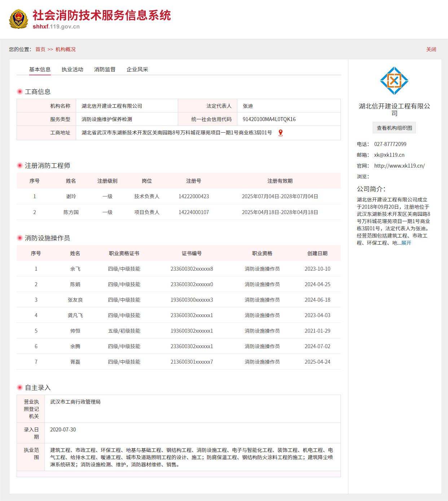This screenshot has width=448, height=501.
Task: Click operator 余飞 in first row
Action: coord(75,269)
